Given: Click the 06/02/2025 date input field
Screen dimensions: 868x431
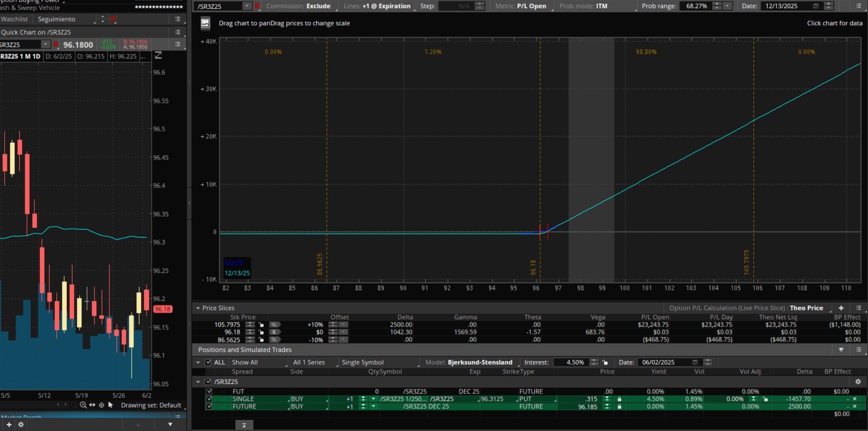Looking at the screenshot, I should [x=664, y=362].
